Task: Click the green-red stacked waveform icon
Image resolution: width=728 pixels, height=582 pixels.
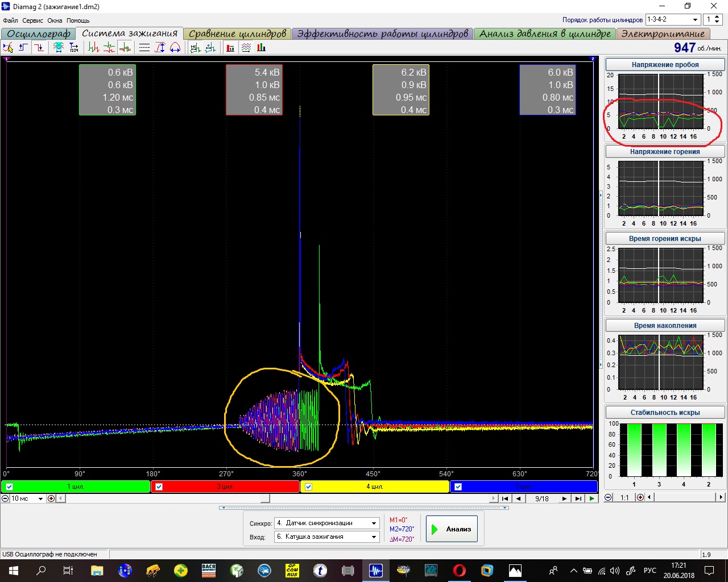Action: 109,48
